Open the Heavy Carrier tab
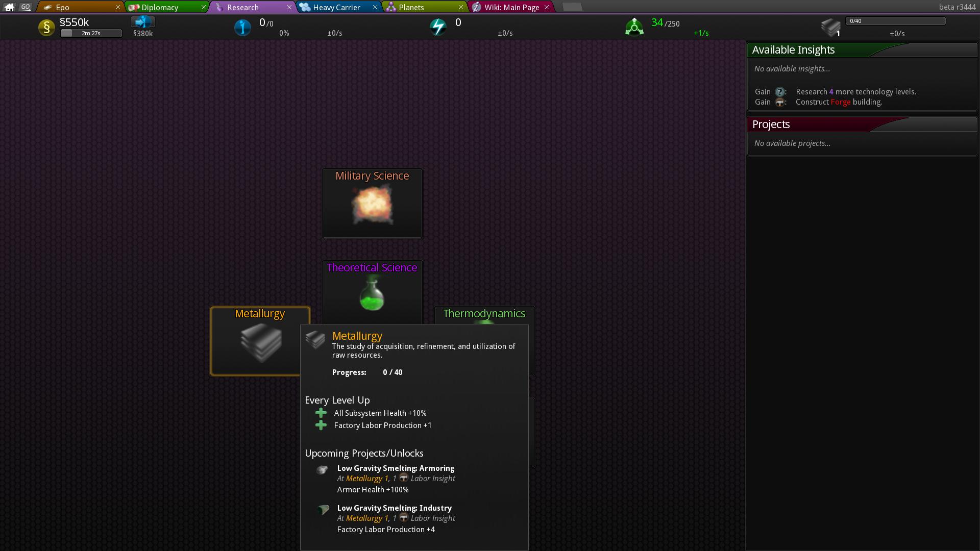This screenshot has width=980, height=551. [336, 8]
